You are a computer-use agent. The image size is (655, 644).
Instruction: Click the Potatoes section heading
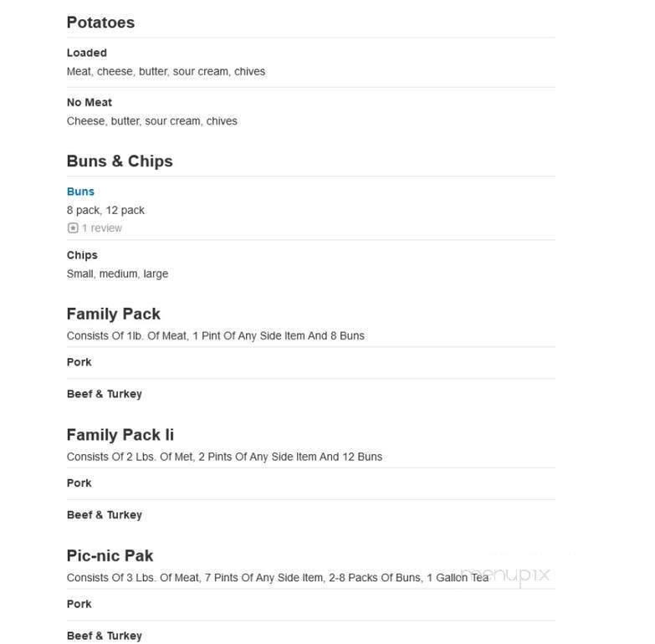(x=100, y=23)
